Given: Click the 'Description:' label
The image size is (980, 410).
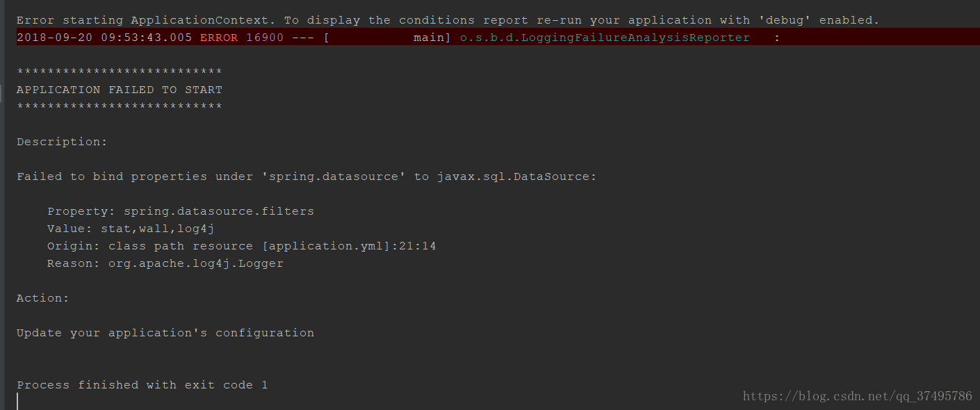Looking at the screenshot, I should 62,142.
